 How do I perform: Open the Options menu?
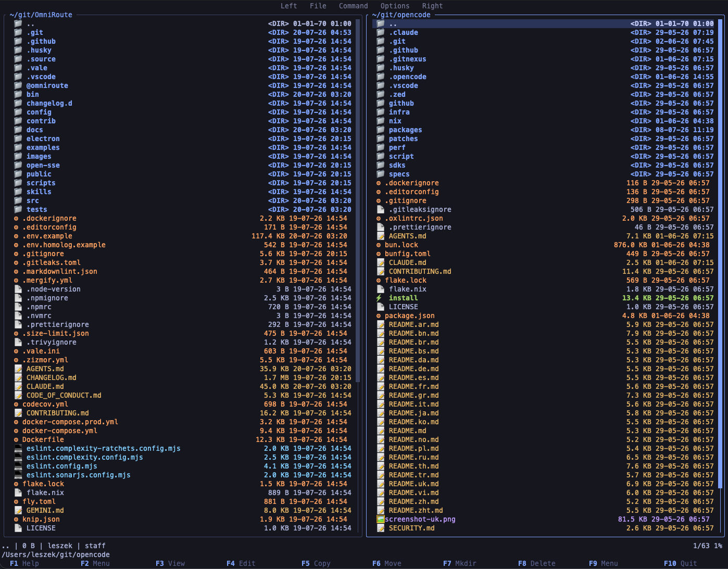395,6
